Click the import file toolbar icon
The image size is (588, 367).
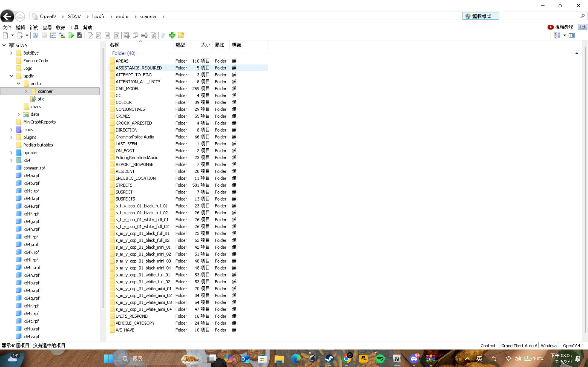(20, 35)
